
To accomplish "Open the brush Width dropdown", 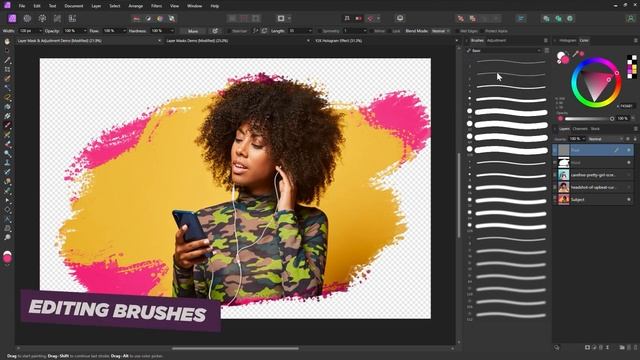I will tap(40, 31).
